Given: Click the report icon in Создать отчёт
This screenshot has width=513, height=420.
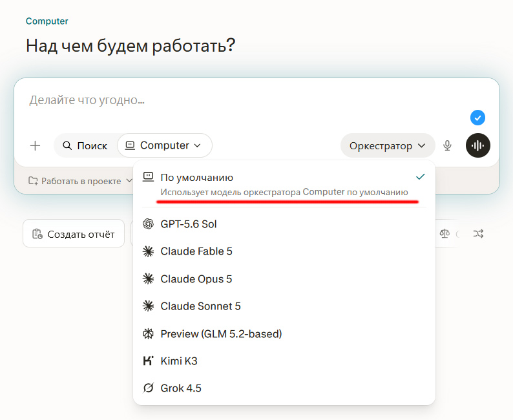Looking at the screenshot, I should (37, 234).
